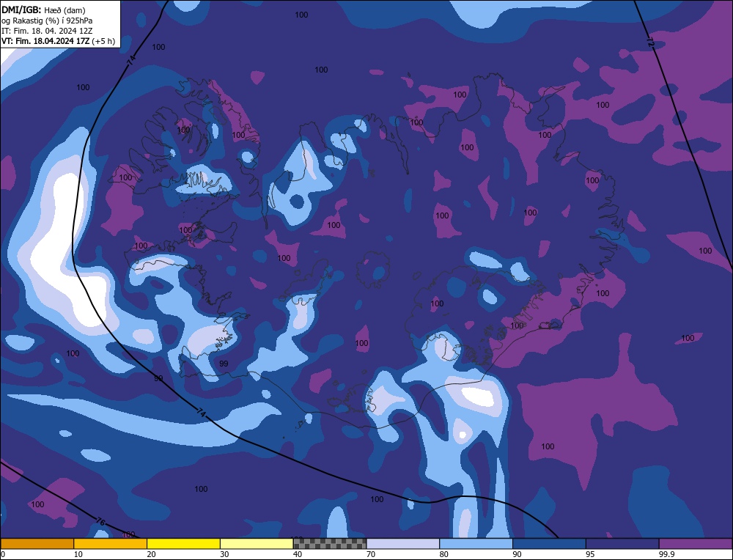Click the "99.9" legend scale label
The width and height of the screenshot is (733, 560).
pos(666,554)
